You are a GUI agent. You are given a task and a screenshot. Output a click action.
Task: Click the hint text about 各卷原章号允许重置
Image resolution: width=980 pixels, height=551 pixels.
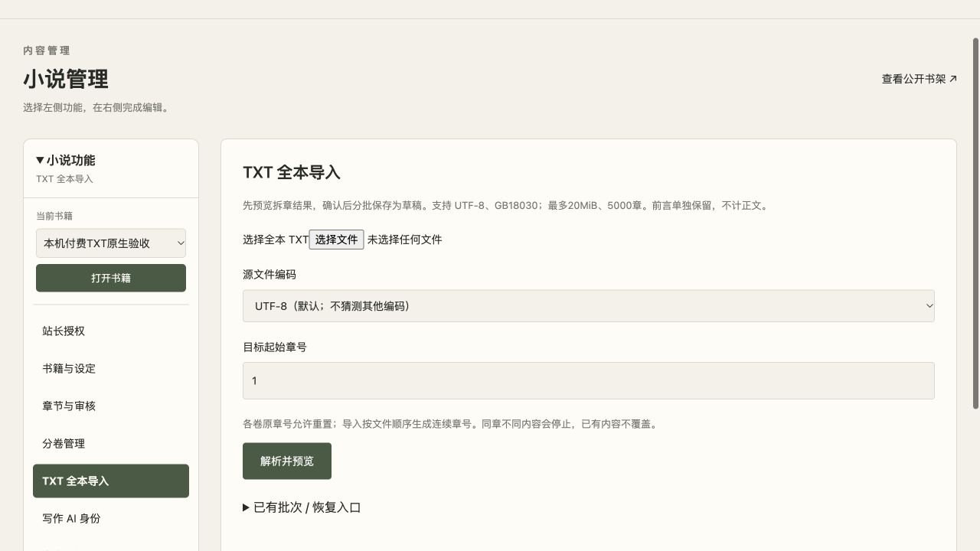click(450, 423)
